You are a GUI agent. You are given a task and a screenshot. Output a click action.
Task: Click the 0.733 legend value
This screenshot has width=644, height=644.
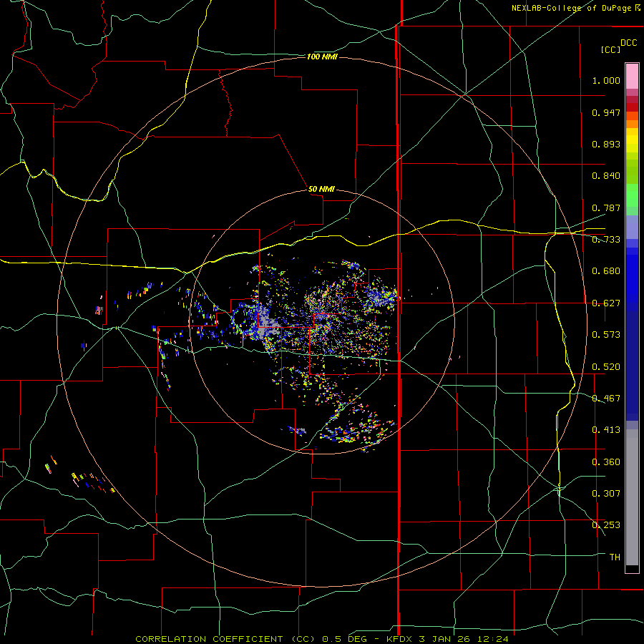[x=606, y=240]
